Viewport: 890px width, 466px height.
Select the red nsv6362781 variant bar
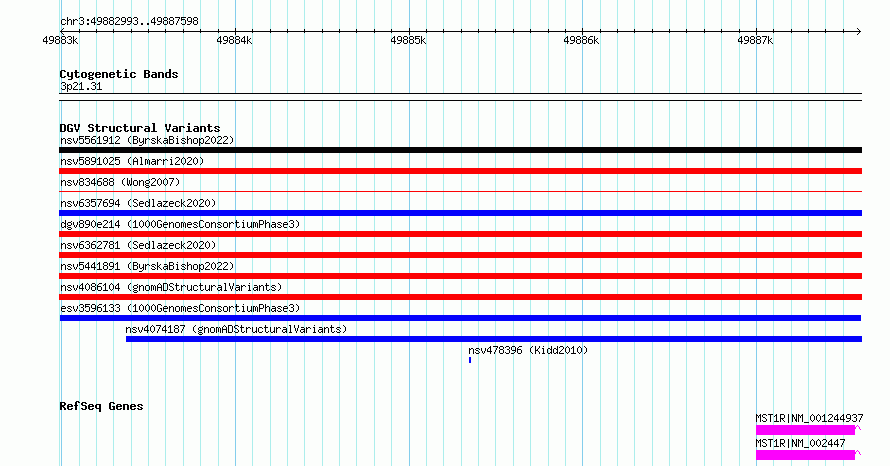click(x=460, y=255)
